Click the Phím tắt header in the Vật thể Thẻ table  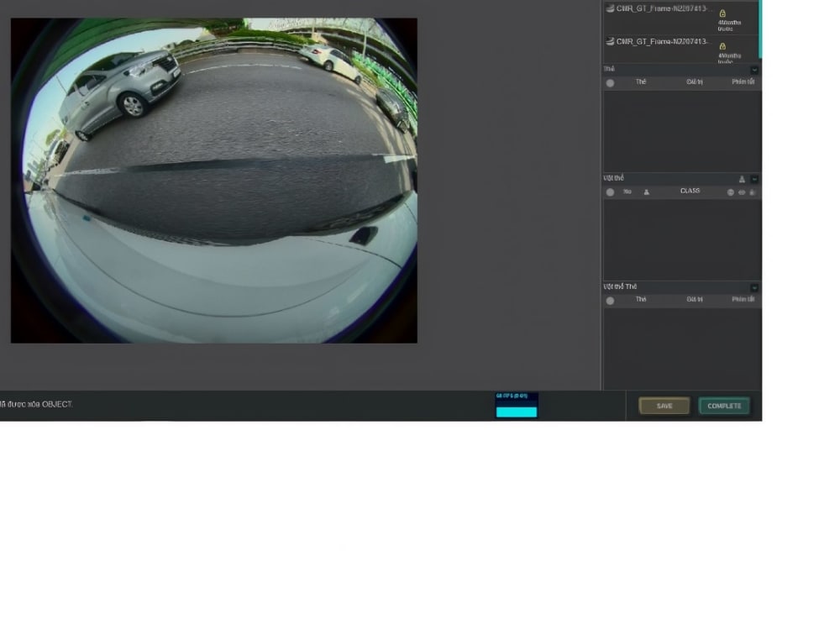point(743,300)
